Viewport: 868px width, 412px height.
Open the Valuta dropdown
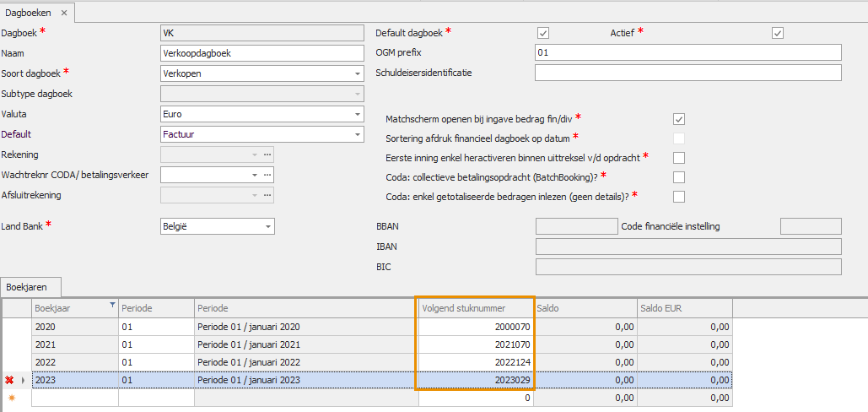(x=357, y=114)
